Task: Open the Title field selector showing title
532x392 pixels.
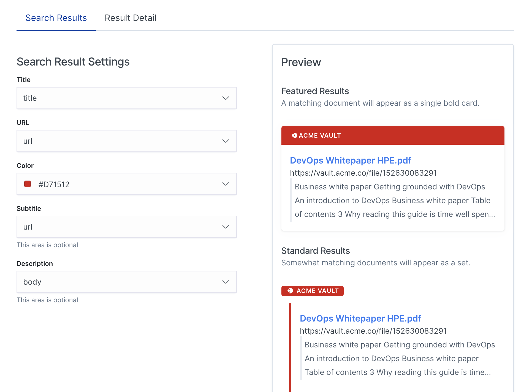Action: 121,98
